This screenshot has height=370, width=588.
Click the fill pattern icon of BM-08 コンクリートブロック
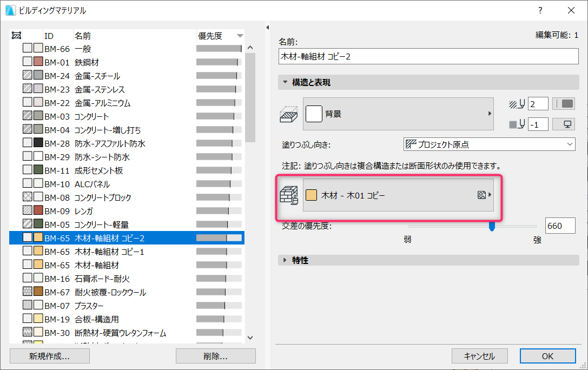(28, 196)
